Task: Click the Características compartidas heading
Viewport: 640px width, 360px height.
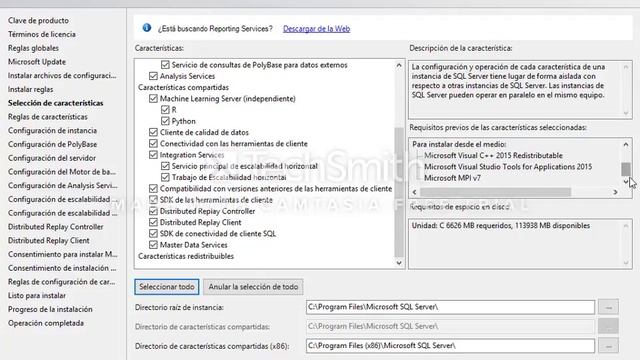Action: [x=183, y=87]
